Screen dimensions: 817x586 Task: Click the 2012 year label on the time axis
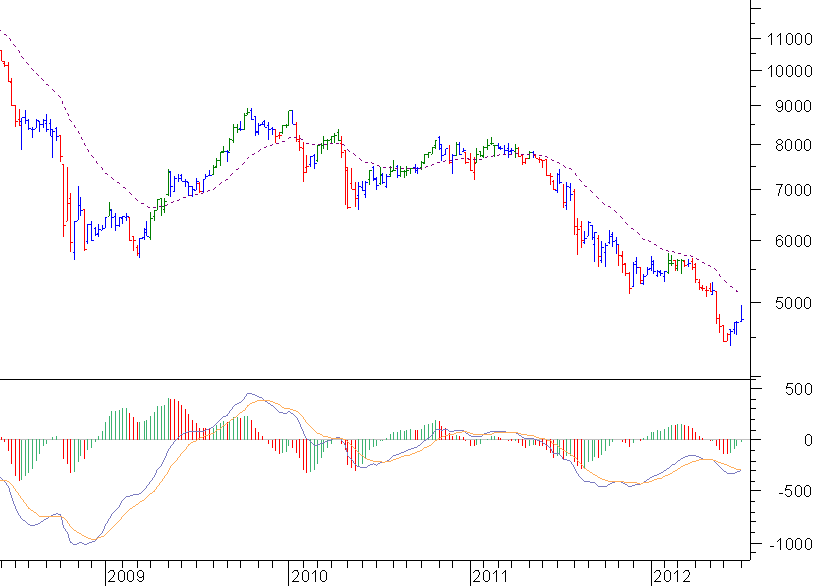[672, 576]
